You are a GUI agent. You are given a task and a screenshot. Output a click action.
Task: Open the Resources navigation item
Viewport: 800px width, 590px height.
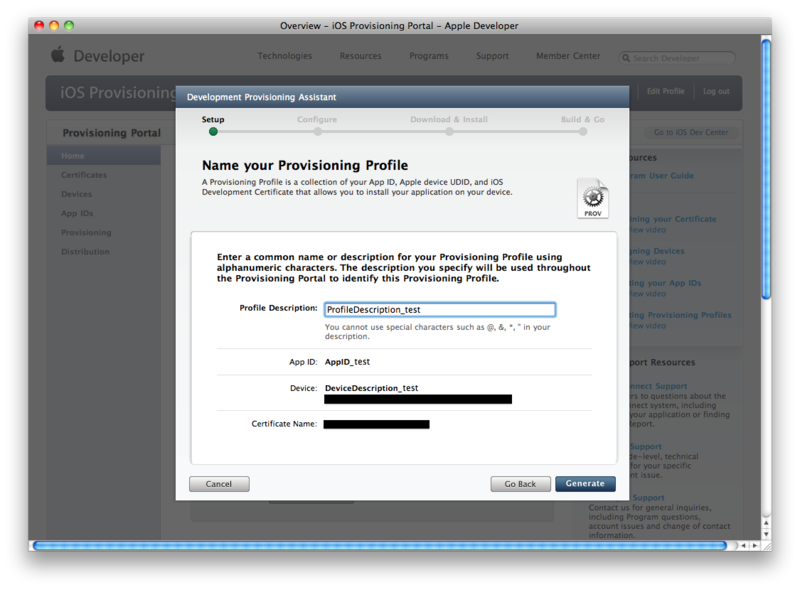coord(361,56)
